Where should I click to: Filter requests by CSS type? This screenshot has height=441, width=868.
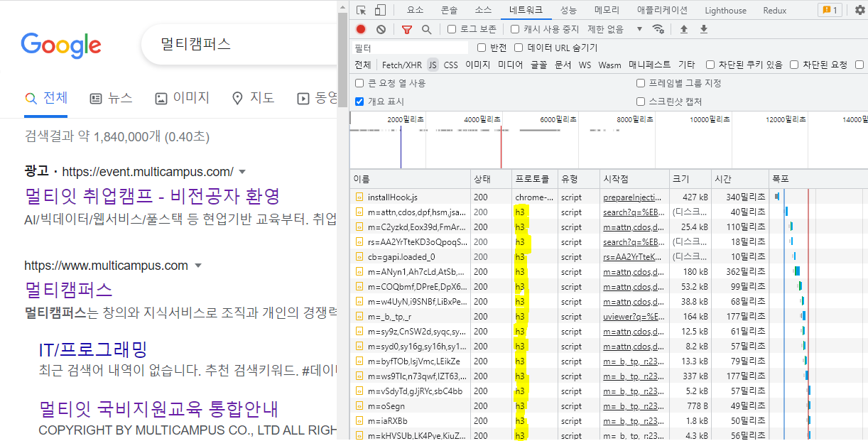[451, 65]
